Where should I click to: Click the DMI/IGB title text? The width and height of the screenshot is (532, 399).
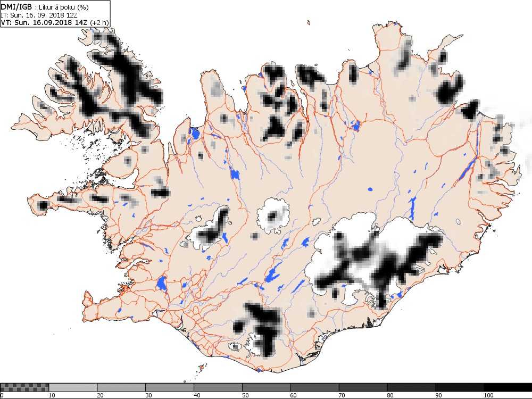[x=16, y=7]
